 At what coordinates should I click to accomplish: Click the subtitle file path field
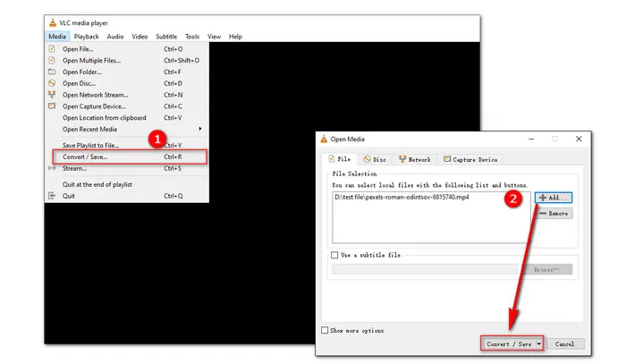tap(425, 269)
